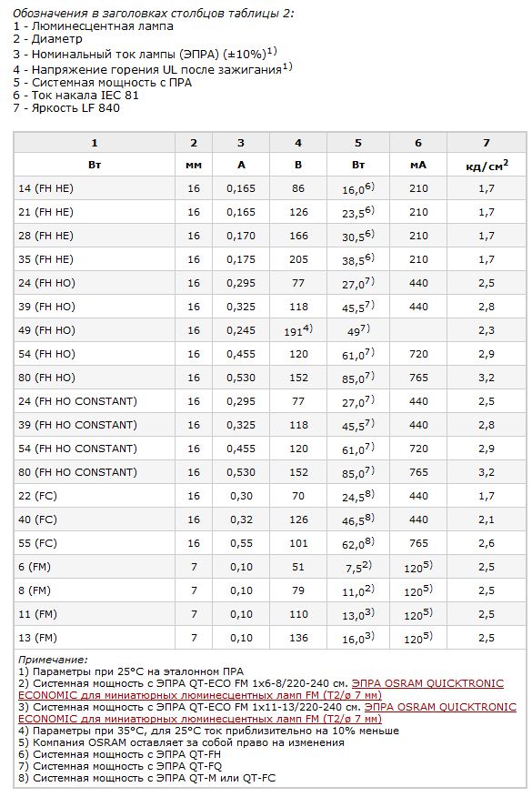
Task: Select the 49 (FH HO) row label
Action: (x=46, y=330)
